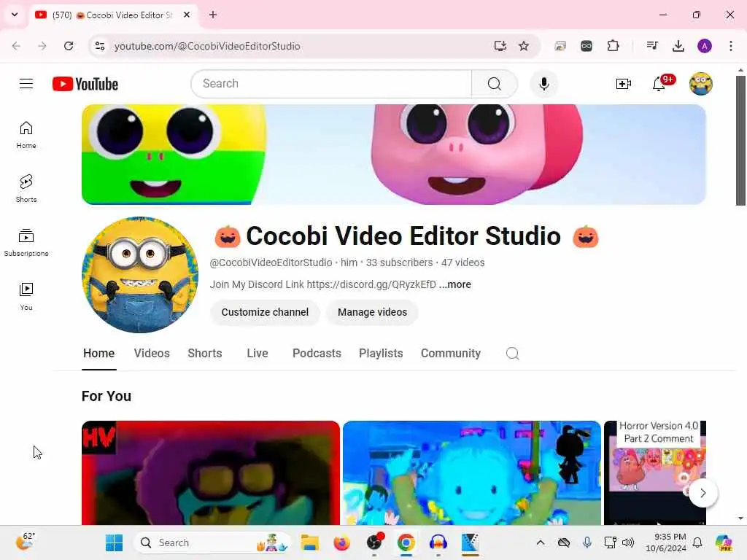Expand channel description with ...more

point(455,284)
